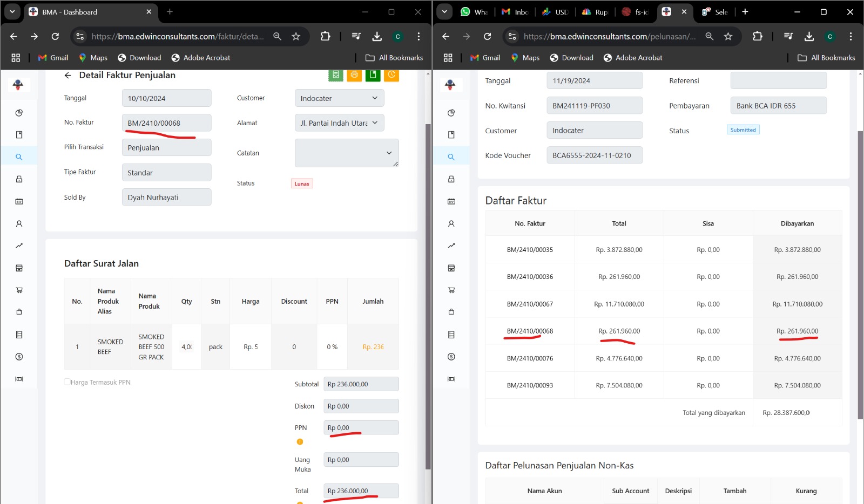
Task: Expand the Customer dropdown showing Indocater
Action: click(339, 98)
